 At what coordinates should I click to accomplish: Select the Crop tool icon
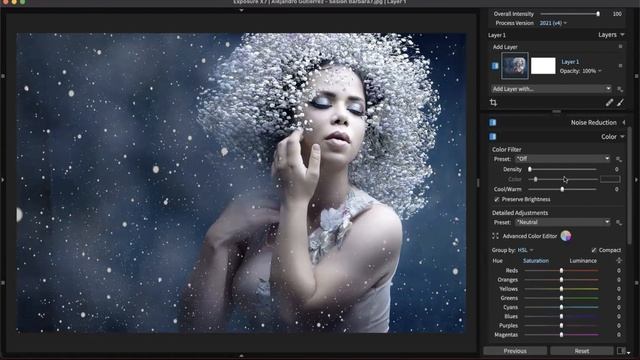[x=493, y=103]
